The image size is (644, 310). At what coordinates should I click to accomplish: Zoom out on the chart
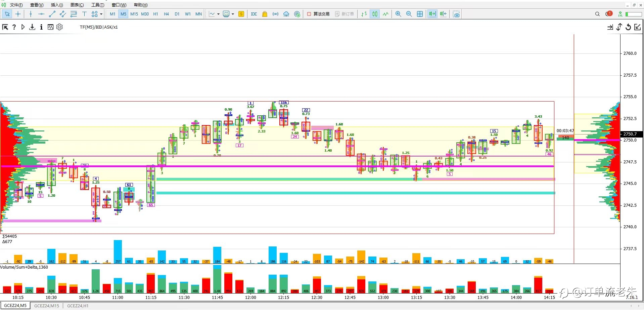click(x=409, y=14)
